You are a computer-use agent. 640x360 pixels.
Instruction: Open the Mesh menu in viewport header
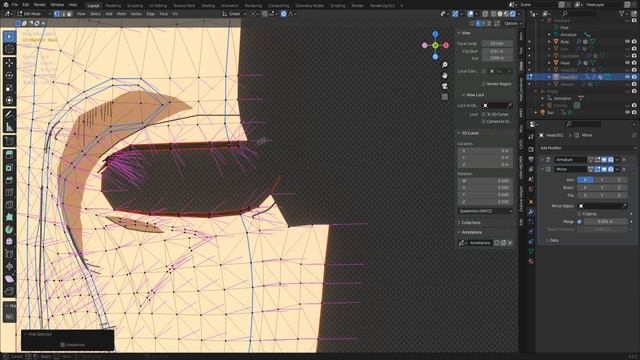(x=121, y=14)
